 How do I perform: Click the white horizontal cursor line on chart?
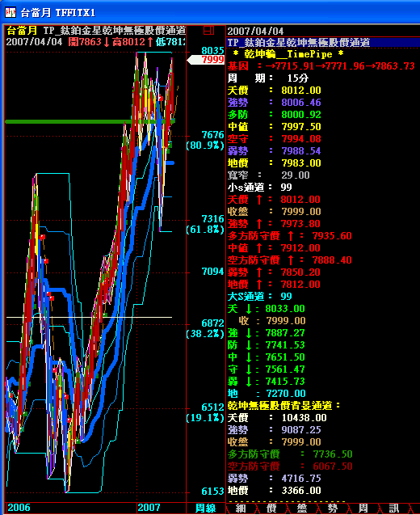point(89,317)
